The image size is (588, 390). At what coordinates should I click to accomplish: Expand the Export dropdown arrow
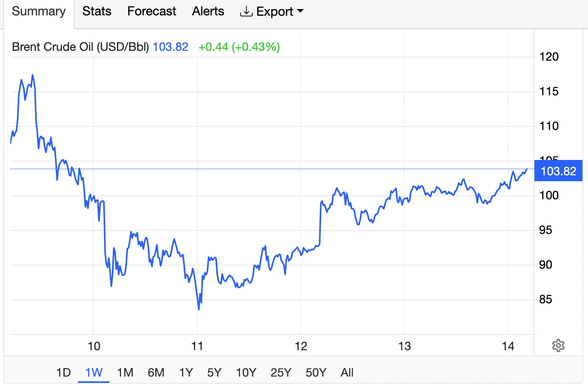(x=300, y=11)
